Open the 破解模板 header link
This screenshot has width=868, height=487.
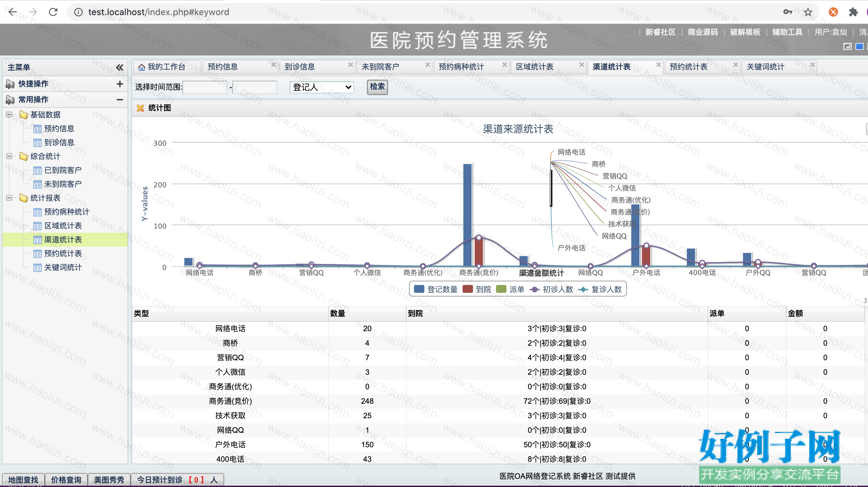(745, 32)
